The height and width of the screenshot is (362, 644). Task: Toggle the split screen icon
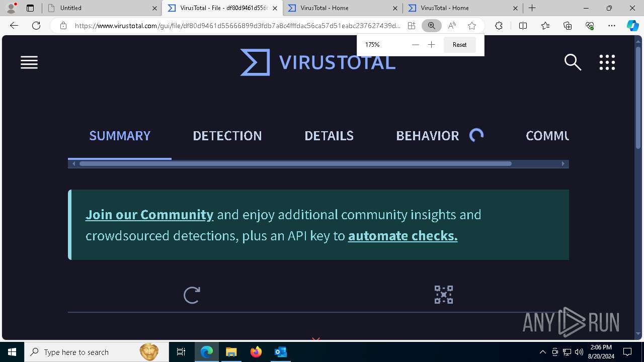(x=523, y=26)
